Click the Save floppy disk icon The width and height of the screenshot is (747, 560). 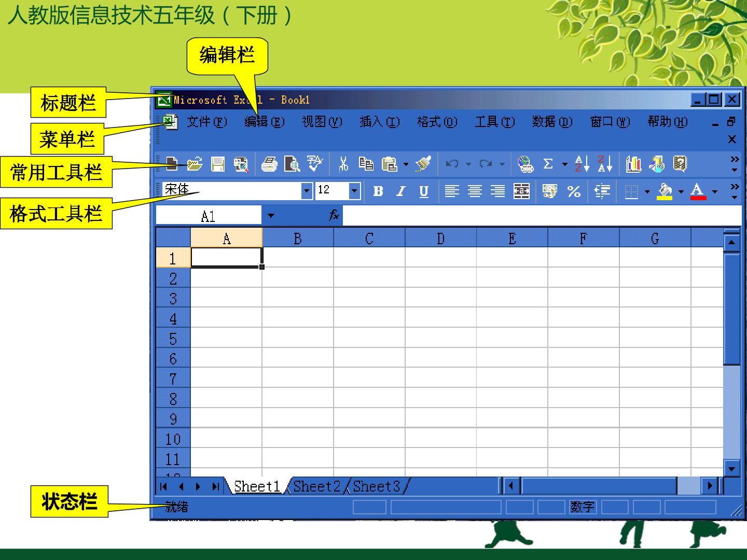click(x=218, y=164)
